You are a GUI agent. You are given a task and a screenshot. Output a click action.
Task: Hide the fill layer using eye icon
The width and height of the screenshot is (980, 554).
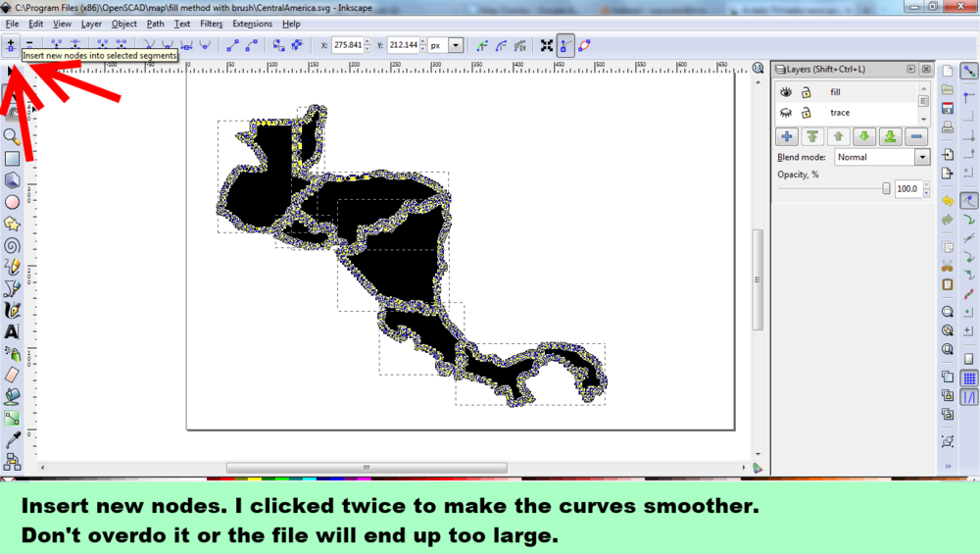785,92
